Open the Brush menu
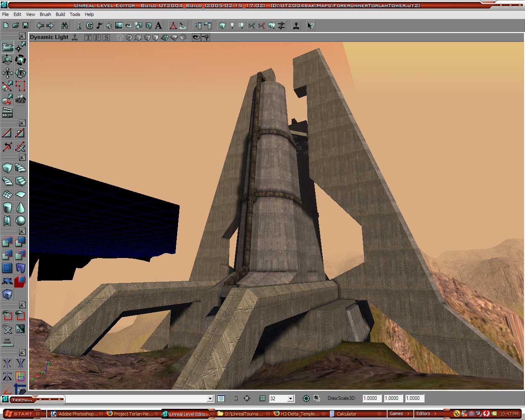 tap(45, 14)
